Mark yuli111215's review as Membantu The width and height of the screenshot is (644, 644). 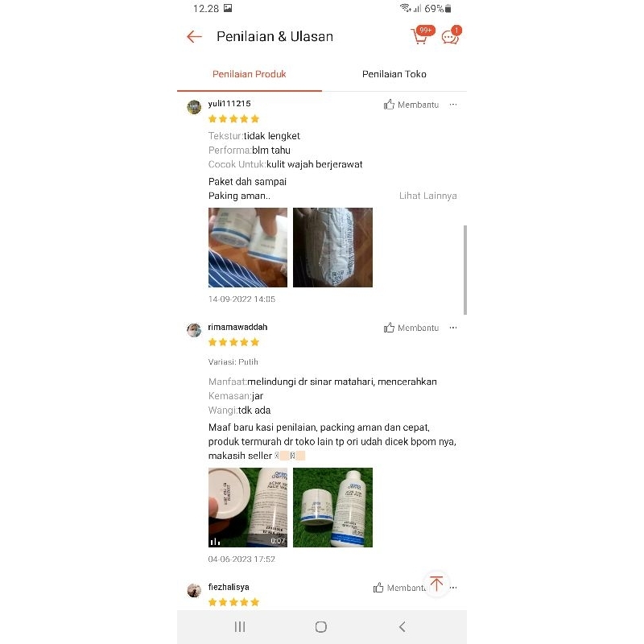pos(411,105)
